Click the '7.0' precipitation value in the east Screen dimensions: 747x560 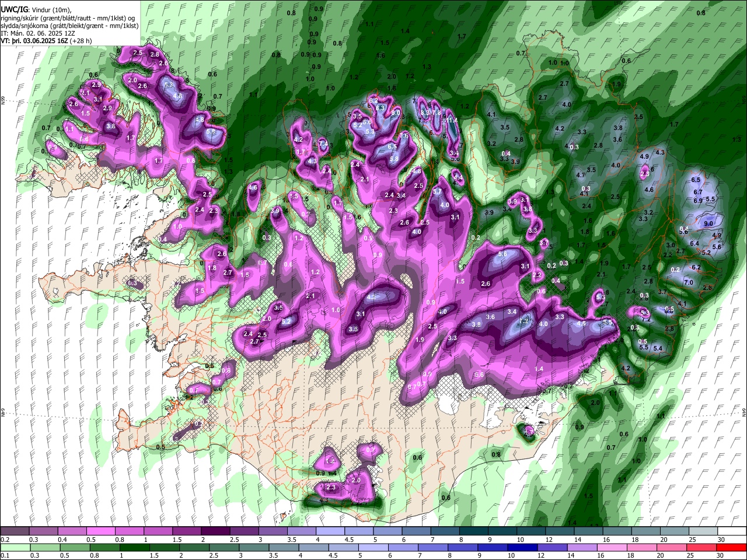[689, 282]
